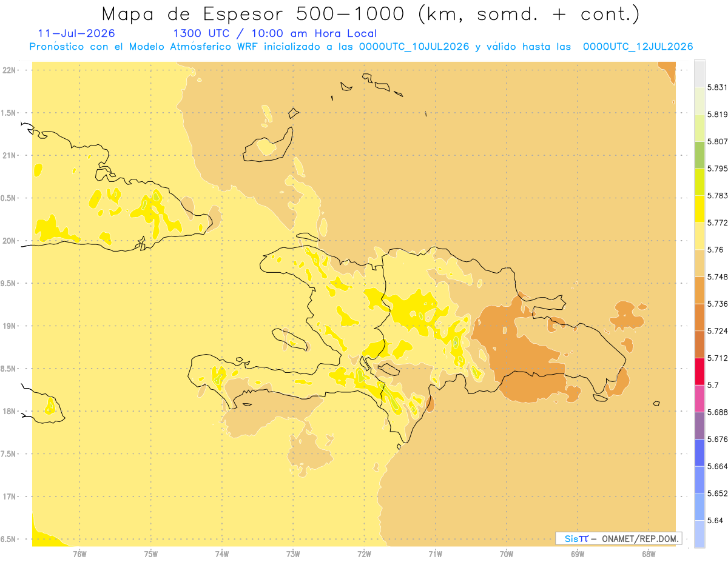The height and width of the screenshot is (562, 728).
Task: Click the colorbar value '5.795'
Action: click(x=718, y=169)
